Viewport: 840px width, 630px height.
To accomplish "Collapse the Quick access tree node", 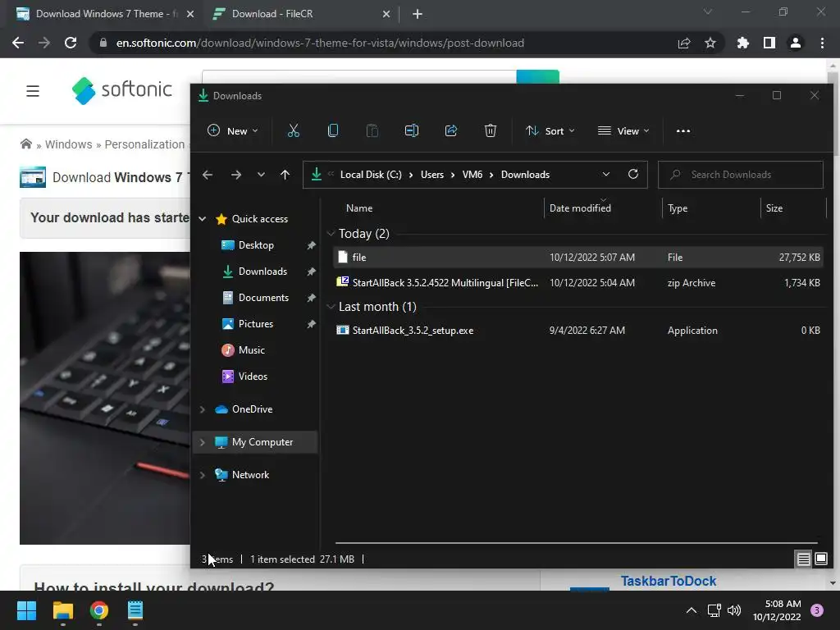I will pyautogui.click(x=203, y=218).
